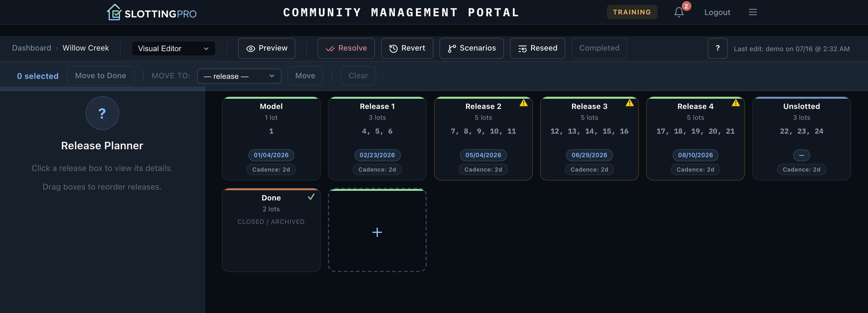
Task: Click Release 2 date 05/04/2026
Action: pos(483,155)
